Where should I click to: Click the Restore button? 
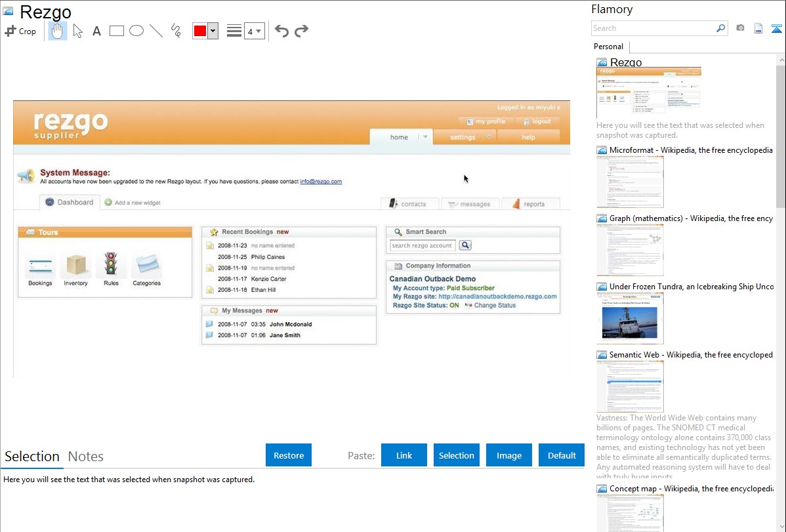pos(289,455)
